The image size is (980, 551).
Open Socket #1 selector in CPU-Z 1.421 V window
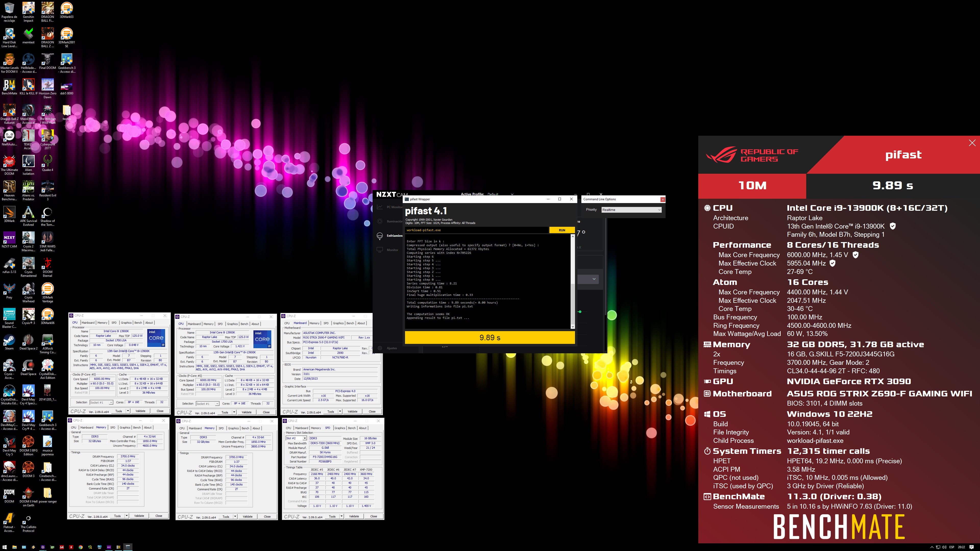pos(207,404)
